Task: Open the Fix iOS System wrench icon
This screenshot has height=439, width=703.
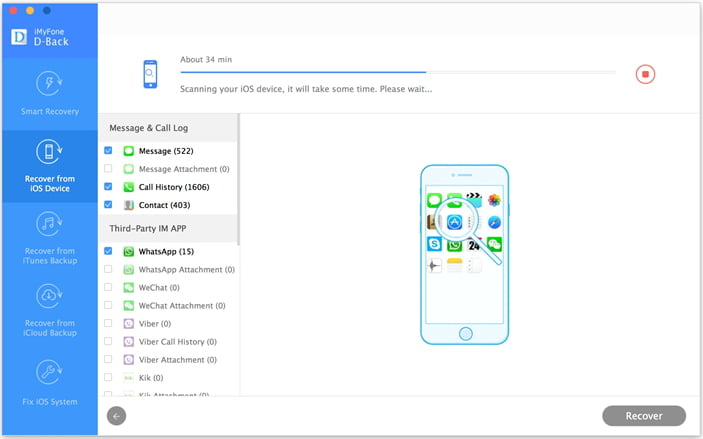Action: 49,372
